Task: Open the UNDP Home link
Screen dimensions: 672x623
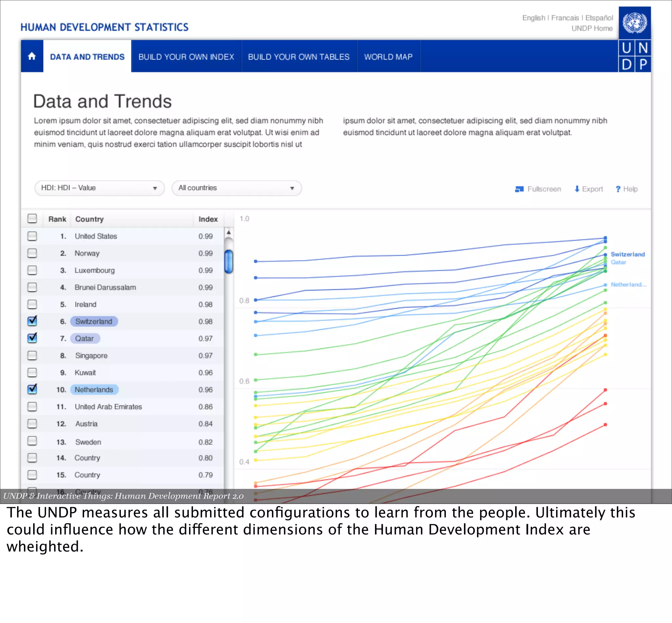Action: [592, 28]
